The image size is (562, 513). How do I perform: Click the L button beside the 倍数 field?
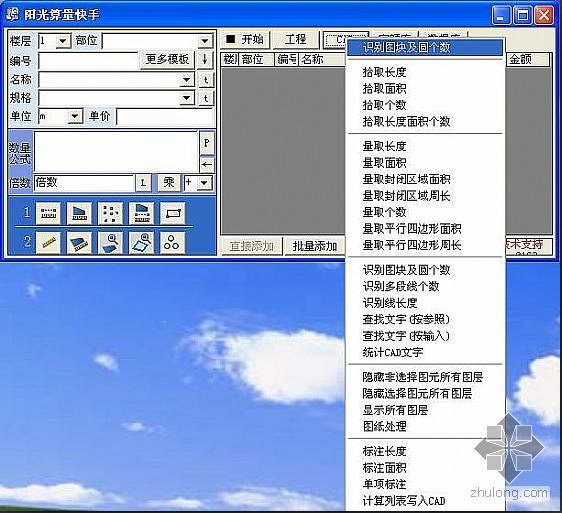pyautogui.click(x=143, y=183)
